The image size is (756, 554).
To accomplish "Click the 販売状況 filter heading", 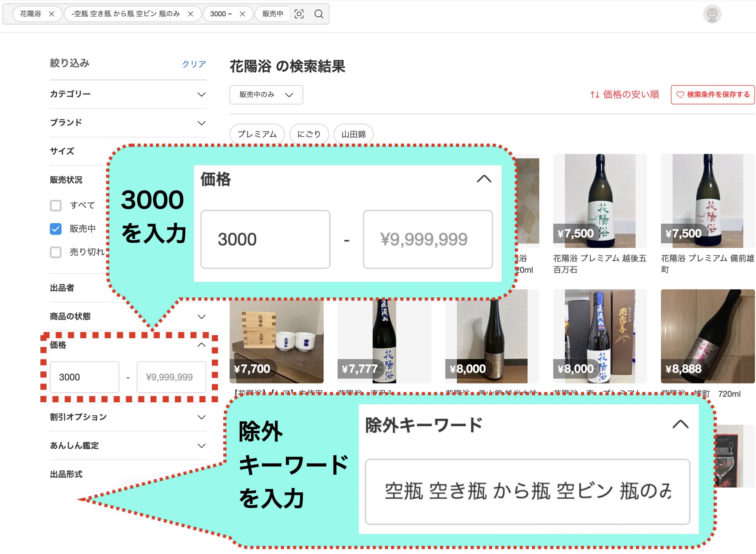I will click(x=66, y=180).
